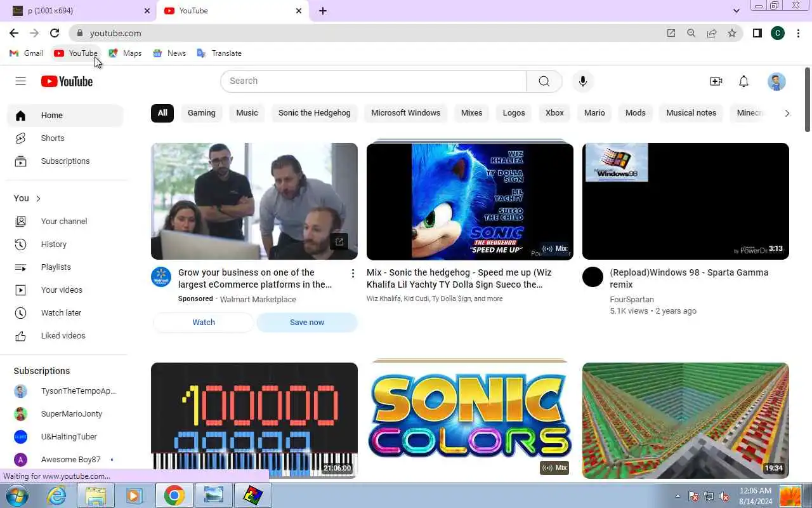
Task: Bookmark this page with the star icon
Action: [x=732, y=33]
